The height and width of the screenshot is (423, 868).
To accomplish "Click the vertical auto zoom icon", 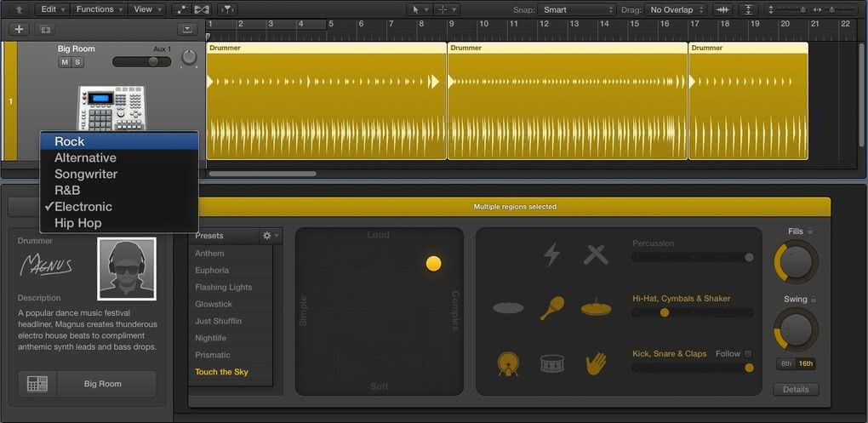I will click(748, 9).
